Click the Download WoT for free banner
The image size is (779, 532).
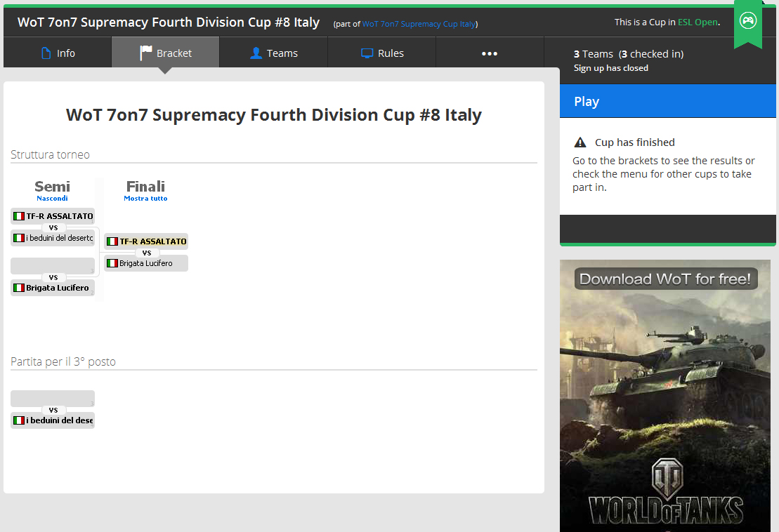665,279
